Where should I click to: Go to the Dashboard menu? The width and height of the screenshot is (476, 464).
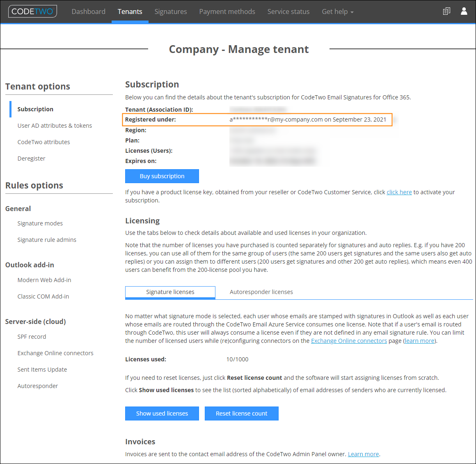click(88, 11)
